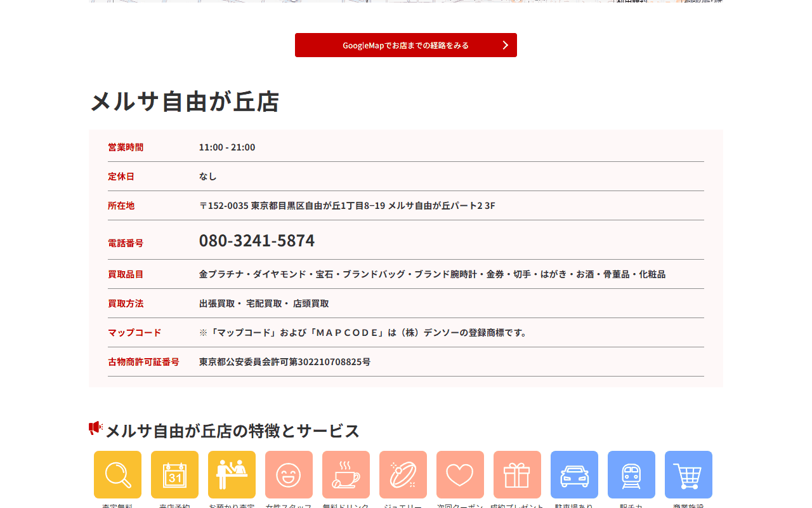Click the store heading メルサ自由が丘店
This screenshot has height=508, width=812.
click(x=185, y=102)
